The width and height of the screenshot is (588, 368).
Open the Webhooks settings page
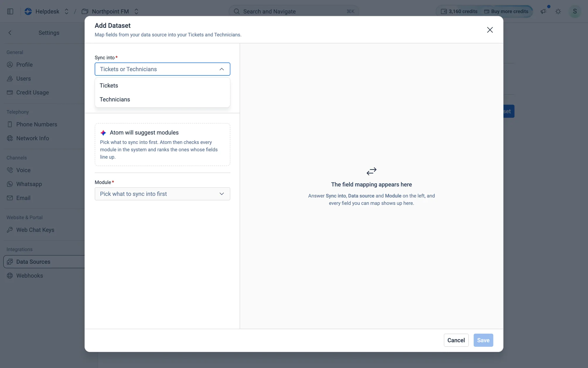(x=29, y=276)
